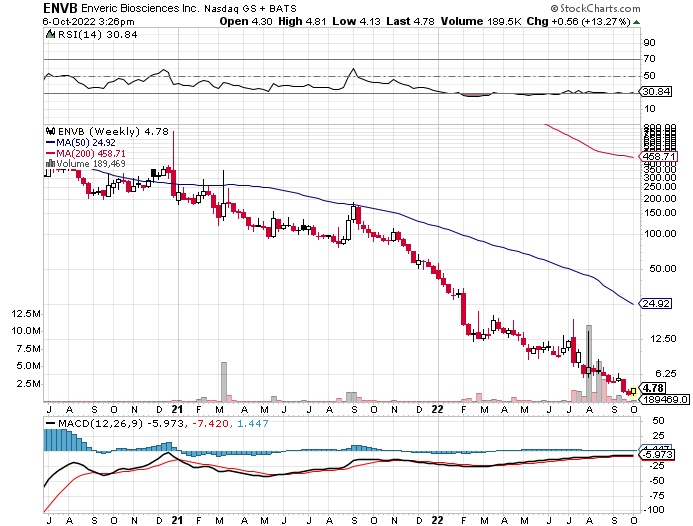The width and height of the screenshot is (693, 526).
Task: Click the 458.71 MA(200) price tag
Action: coord(659,156)
